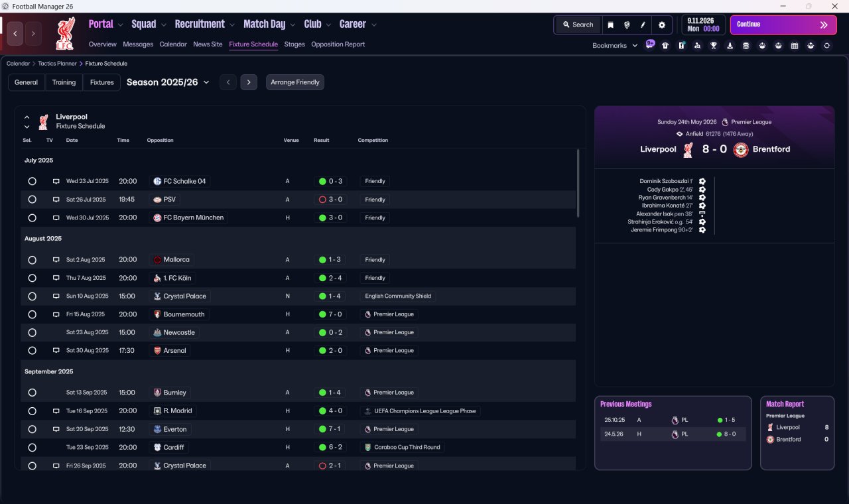Go to the next season with right arrow

coord(249,82)
